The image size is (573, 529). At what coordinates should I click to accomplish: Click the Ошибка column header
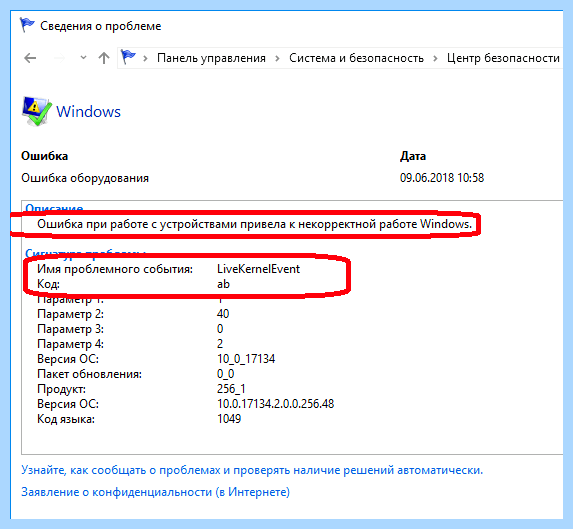(45, 156)
